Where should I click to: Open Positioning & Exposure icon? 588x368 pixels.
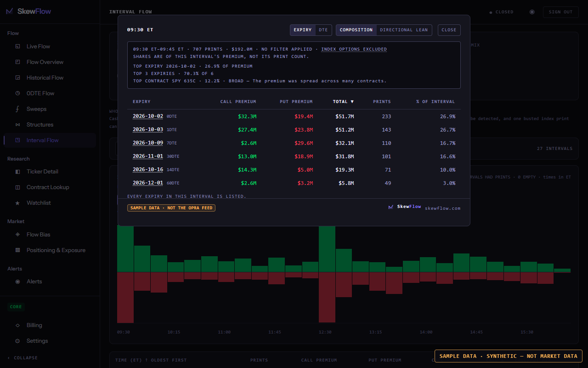click(17, 250)
